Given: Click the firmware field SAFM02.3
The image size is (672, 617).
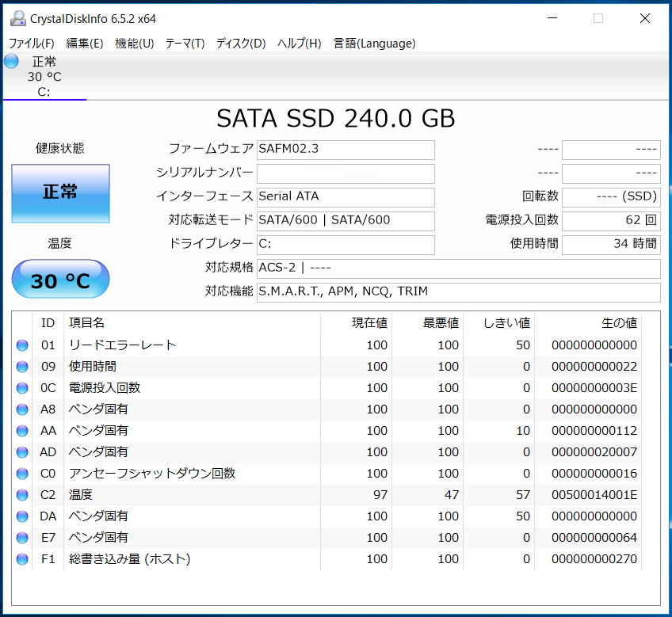Looking at the screenshot, I should pos(346,150).
